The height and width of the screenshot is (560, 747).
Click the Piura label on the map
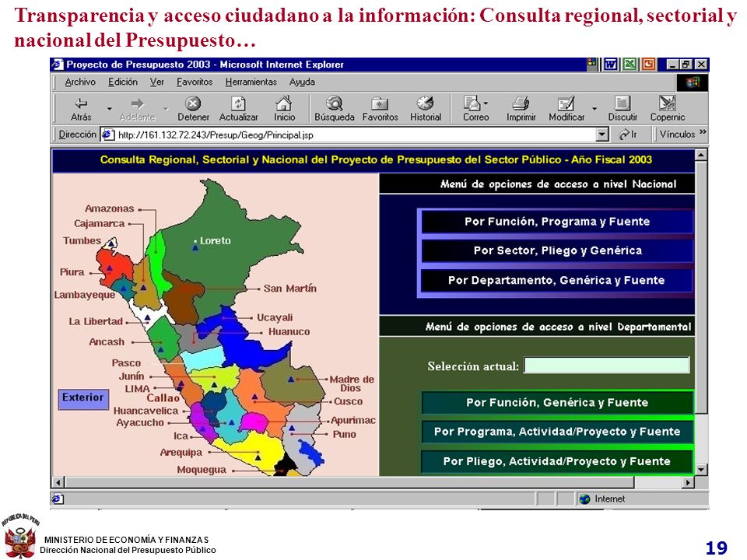[72, 272]
